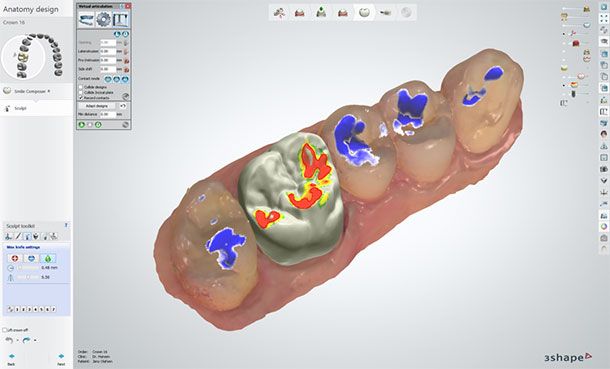Image resolution: width=610 pixels, height=369 pixels.
Task: Click the second green circular playback button
Action: (98, 125)
